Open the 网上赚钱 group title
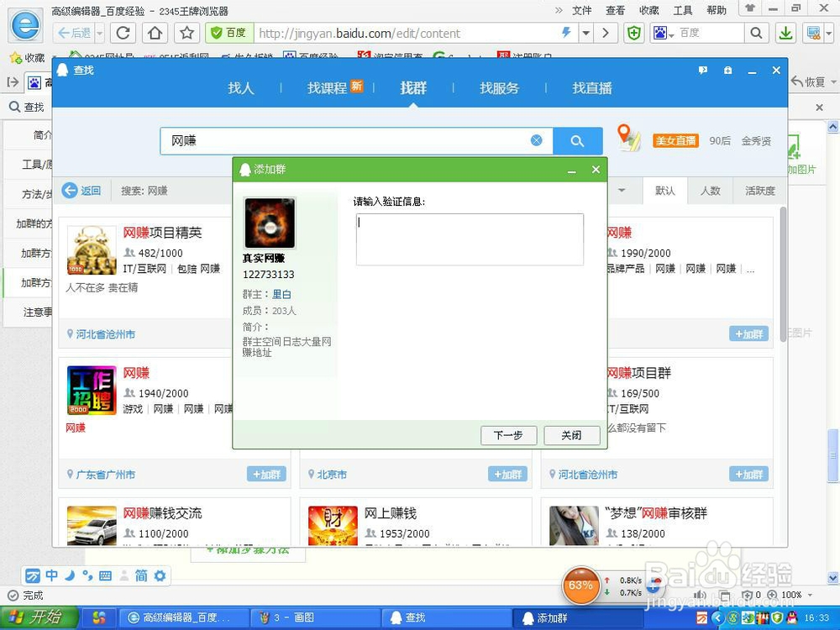This screenshot has height=630, width=840. coord(391,513)
